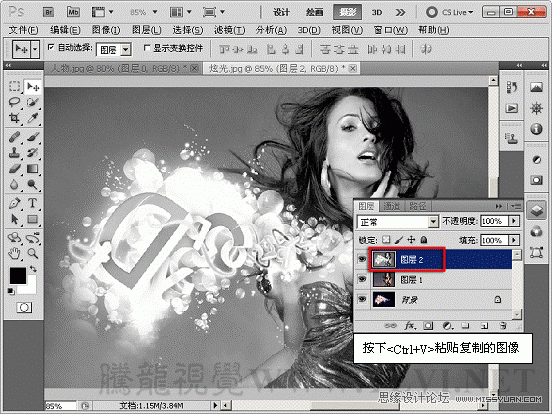The image size is (552, 414).
Task: Switch to 路径 panel tab
Action: 418,206
